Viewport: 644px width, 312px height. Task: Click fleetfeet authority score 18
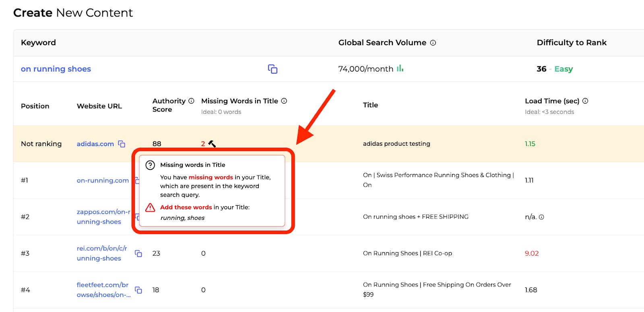coord(156,290)
